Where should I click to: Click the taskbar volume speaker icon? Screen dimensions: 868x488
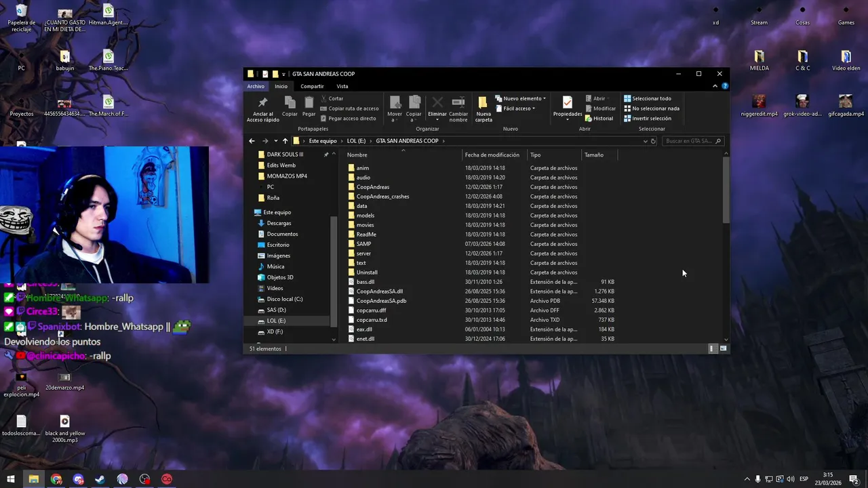[x=791, y=479]
